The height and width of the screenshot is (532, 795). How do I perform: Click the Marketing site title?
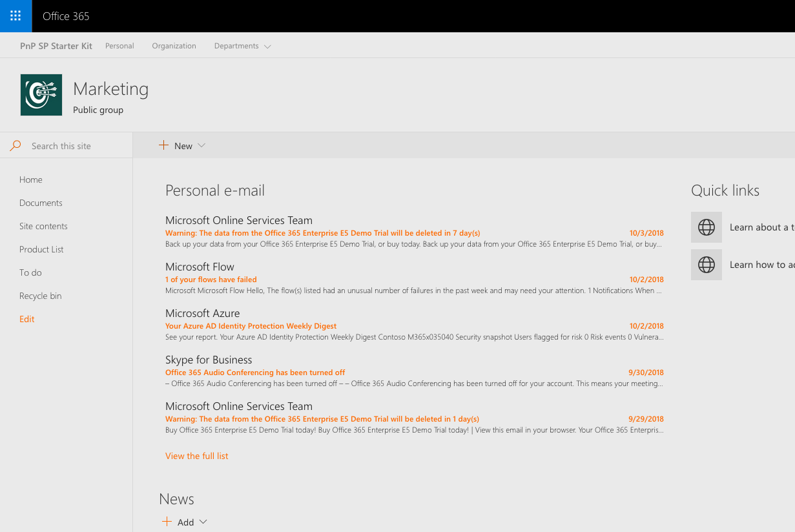click(x=111, y=89)
